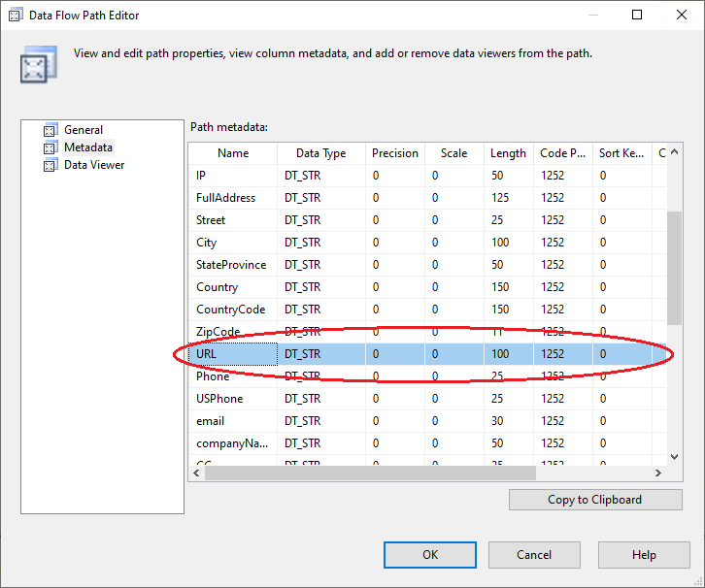The width and height of the screenshot is (705, 588).
Task: Sort by the Name column header
Action: (233, 153)
